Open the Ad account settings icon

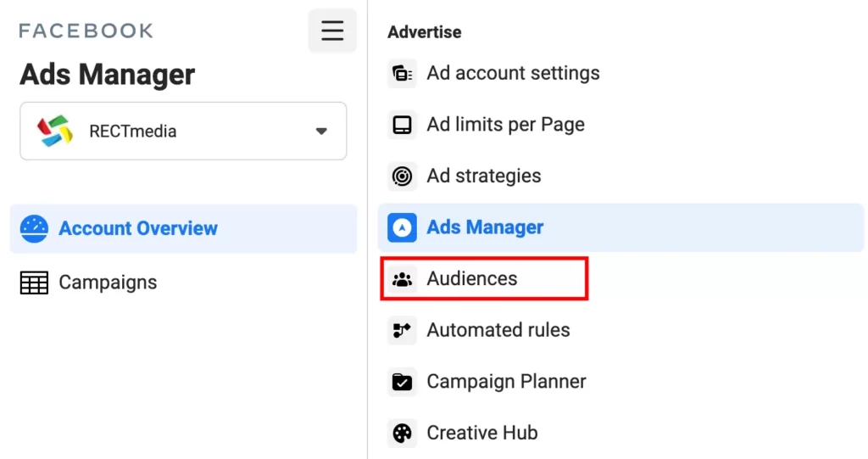pyautogui.click(x=402, y=73)
